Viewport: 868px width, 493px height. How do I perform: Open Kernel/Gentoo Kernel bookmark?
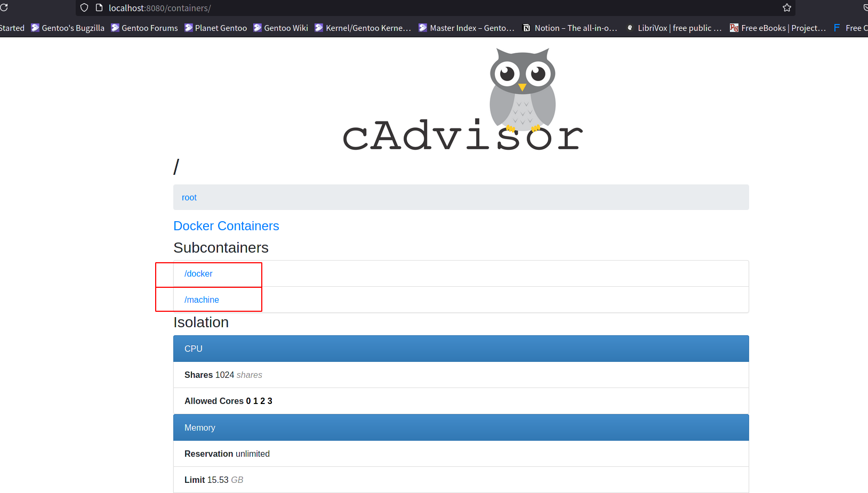point(363,28)
